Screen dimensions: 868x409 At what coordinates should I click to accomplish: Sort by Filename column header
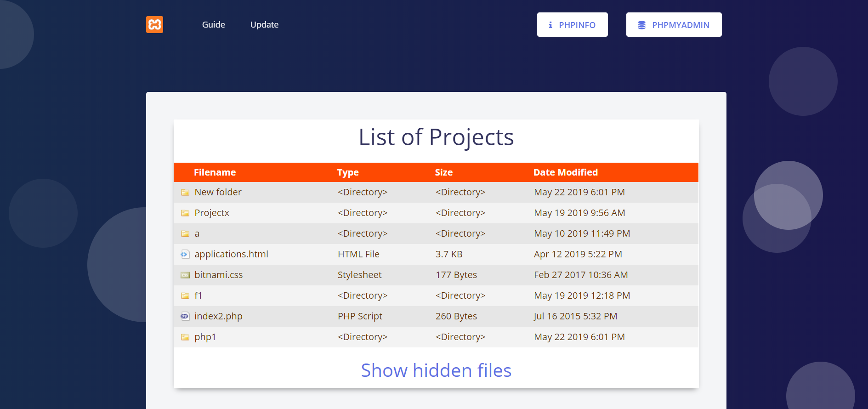point(215,172)
